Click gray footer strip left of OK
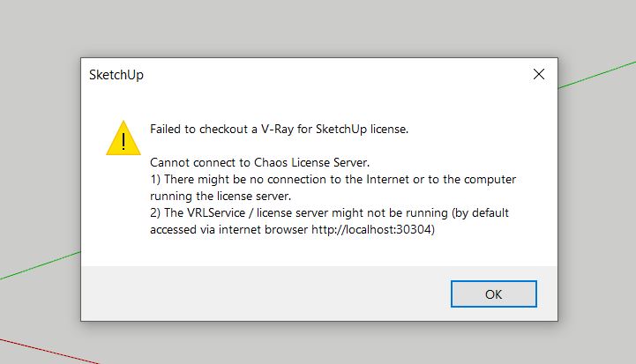The height and width of the screenshot is (364, 636). point(264,293)
